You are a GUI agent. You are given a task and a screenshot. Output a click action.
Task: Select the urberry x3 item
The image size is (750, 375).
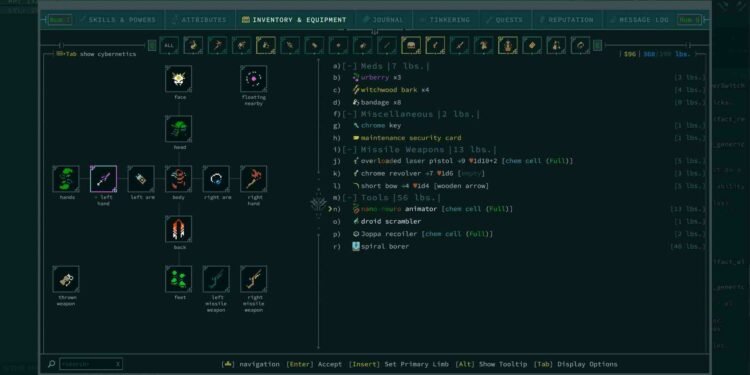519,77
